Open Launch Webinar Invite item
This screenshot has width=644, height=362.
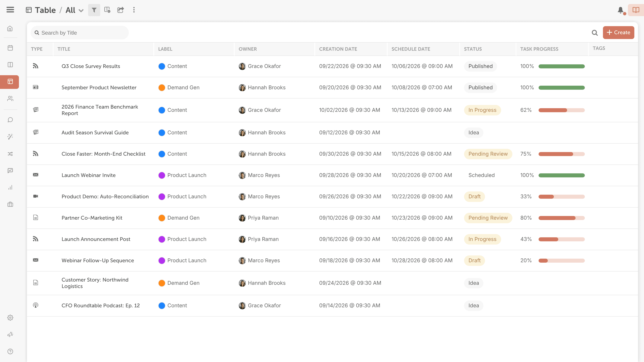click(x=89, y=175)
